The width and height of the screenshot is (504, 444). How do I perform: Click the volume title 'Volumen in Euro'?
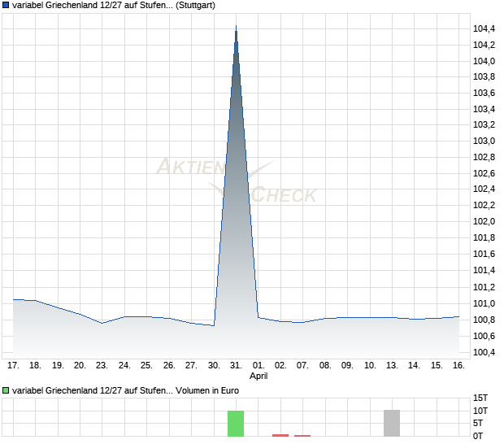pyautogui.click(x=207, y=390)
